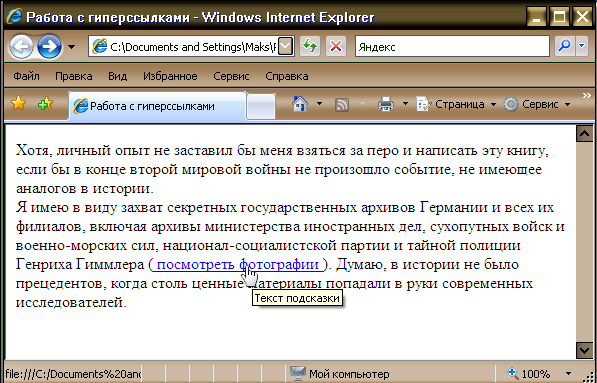This screenshot has width=597, height=383.
Task: Click the RSS feeds icon
Action: 342,104
